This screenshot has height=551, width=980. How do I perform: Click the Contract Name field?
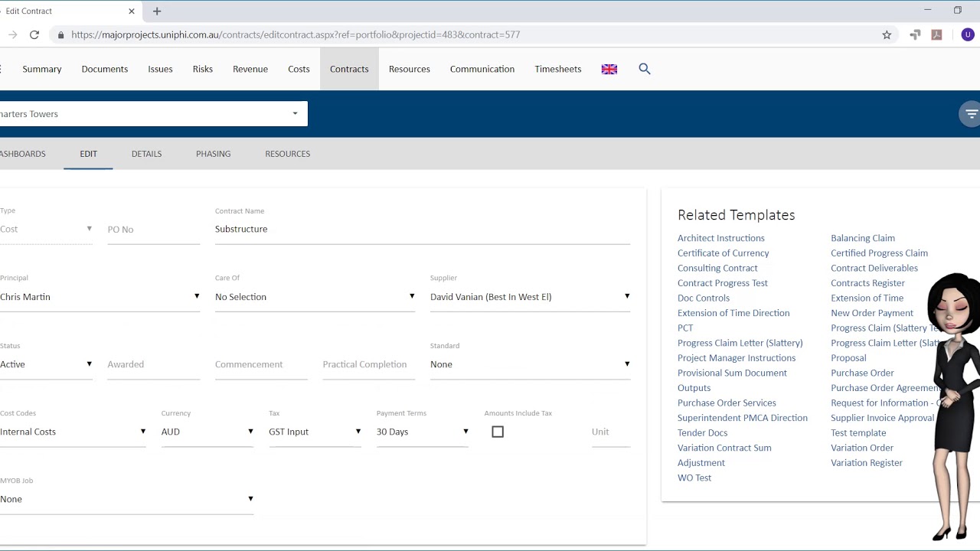422,229
